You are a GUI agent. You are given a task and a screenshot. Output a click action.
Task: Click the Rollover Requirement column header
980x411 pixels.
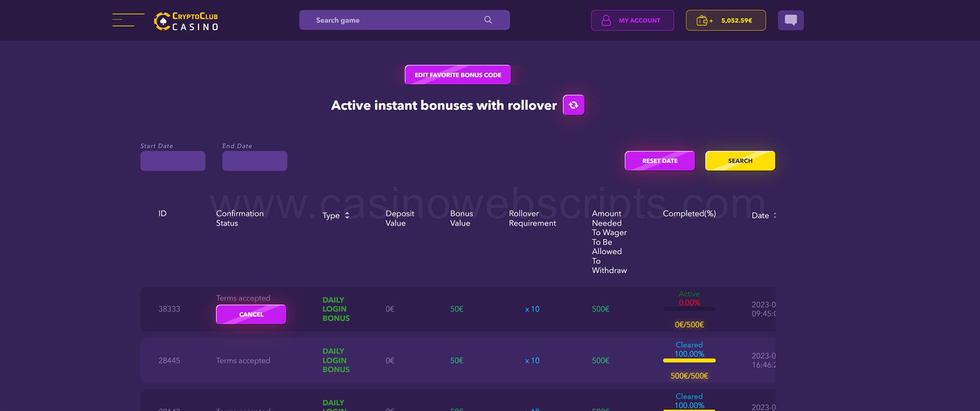coord(532,218)
